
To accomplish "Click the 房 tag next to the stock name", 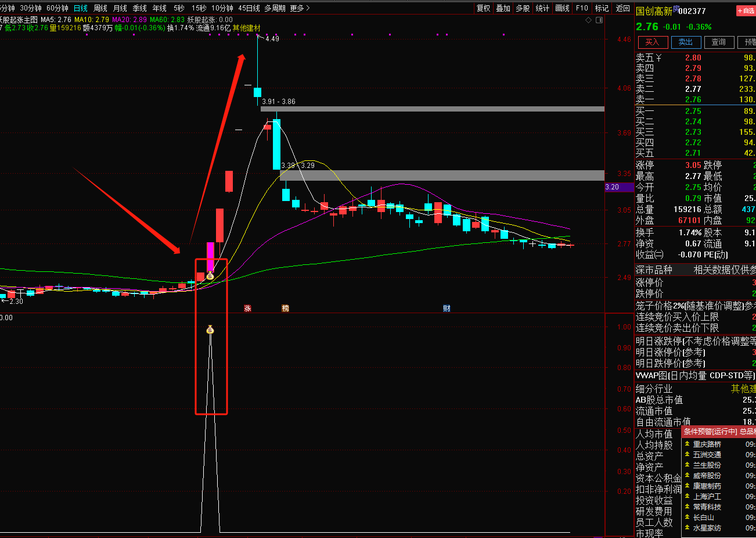I will (x=675, y=9).
